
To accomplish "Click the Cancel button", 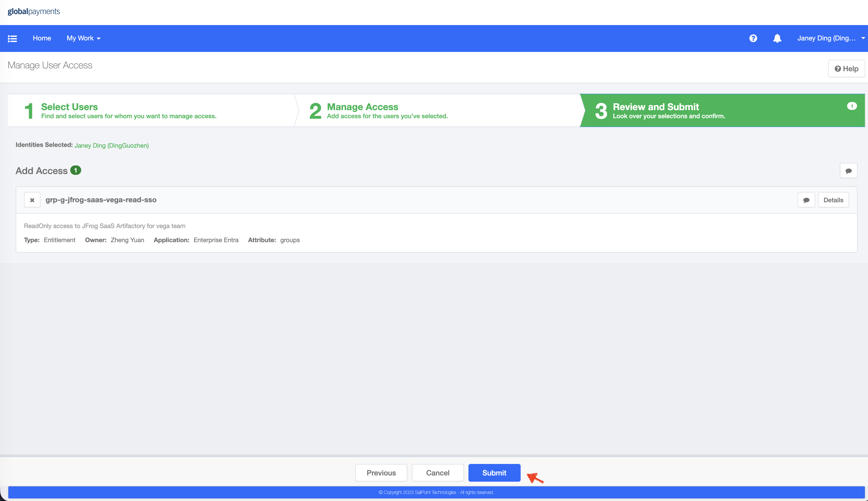I will pyautogui.click(x=438, y=473).
